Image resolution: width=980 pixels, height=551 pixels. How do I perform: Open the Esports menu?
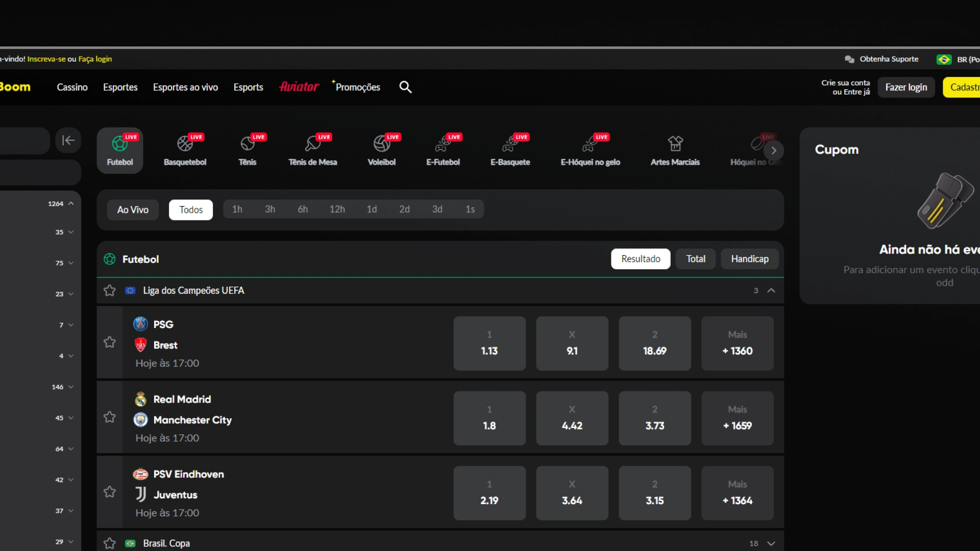(249, 87)
